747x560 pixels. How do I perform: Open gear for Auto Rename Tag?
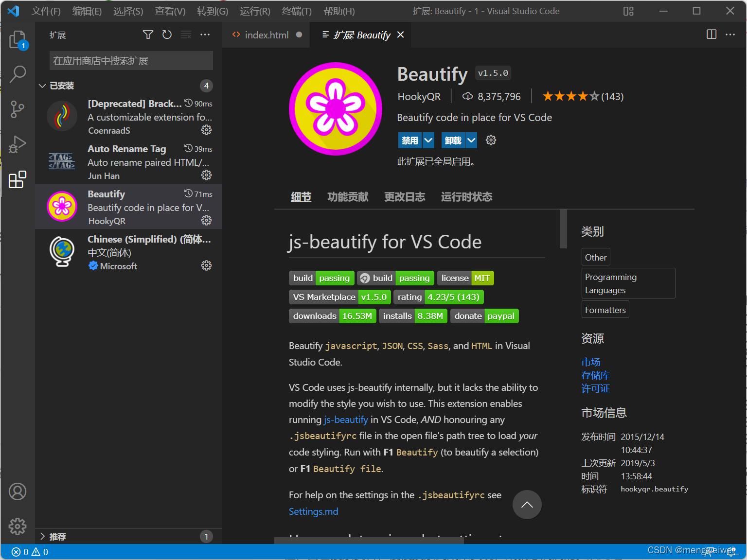(207, 175)
